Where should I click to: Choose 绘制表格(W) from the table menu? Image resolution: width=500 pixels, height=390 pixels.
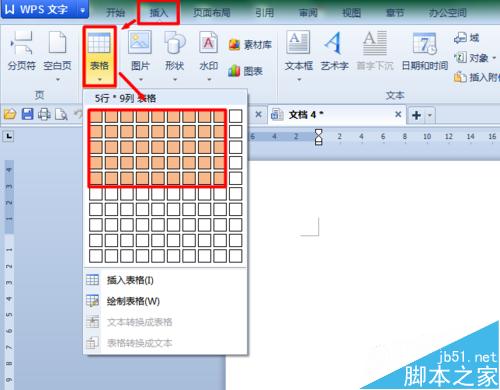click(165, 301)
